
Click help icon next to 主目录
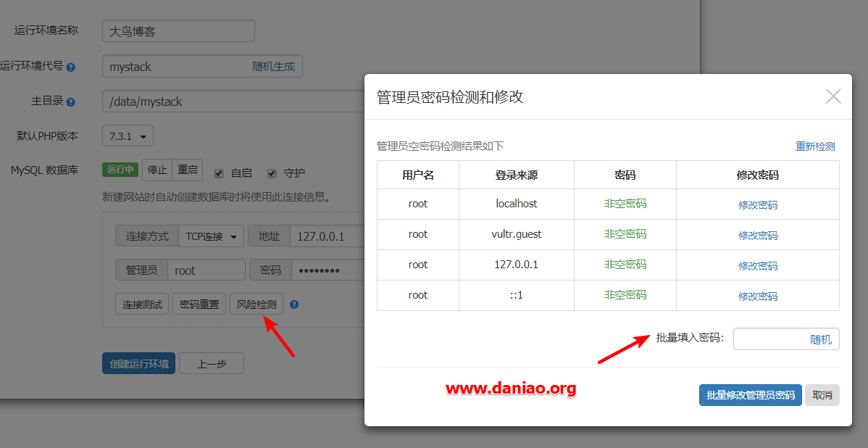tap(70, 102)
